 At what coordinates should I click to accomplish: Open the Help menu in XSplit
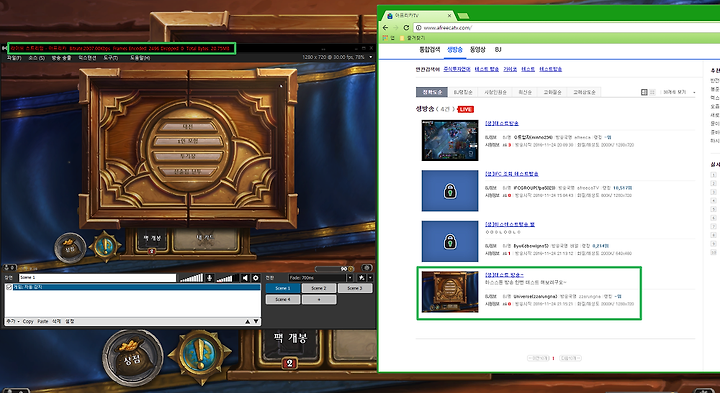pyautogui.click(x=140, y=58)
